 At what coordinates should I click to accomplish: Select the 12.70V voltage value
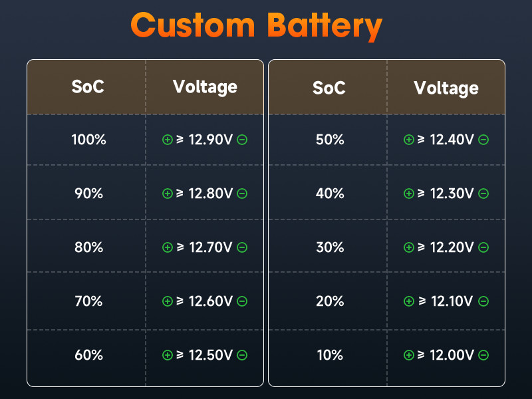(210, 247)
